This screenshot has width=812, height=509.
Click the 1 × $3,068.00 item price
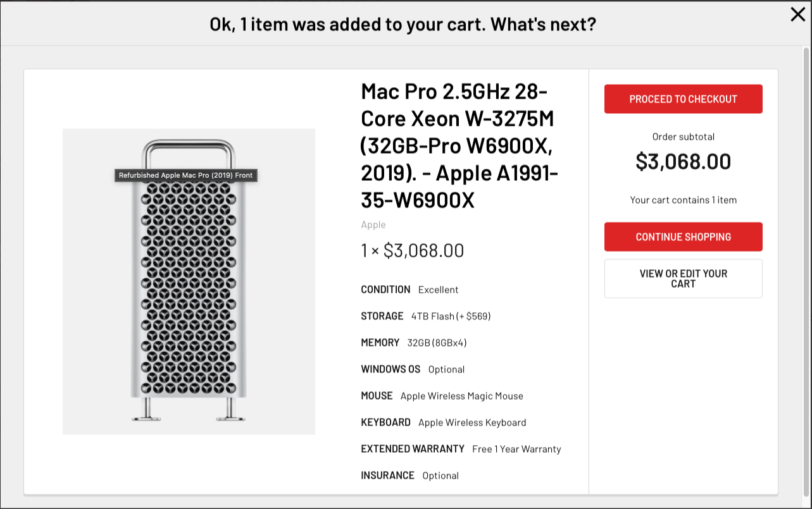pyautogui.click(x=412, y=251)
